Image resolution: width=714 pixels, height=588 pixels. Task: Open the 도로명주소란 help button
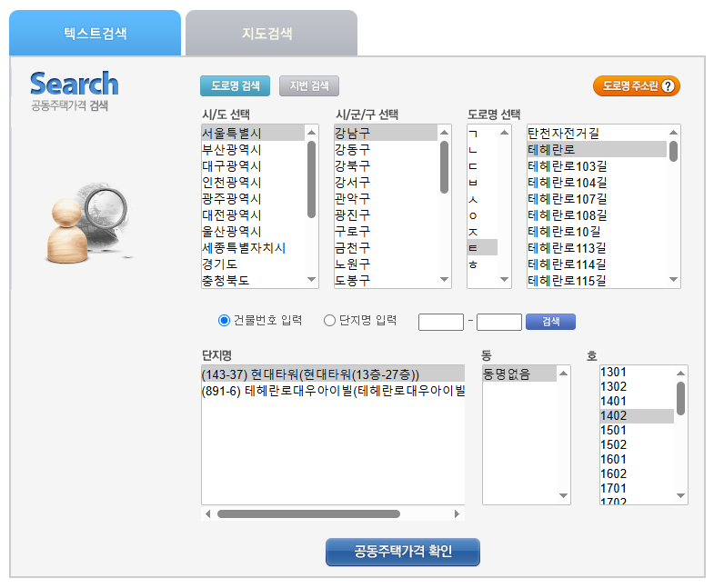coord(636,85)
